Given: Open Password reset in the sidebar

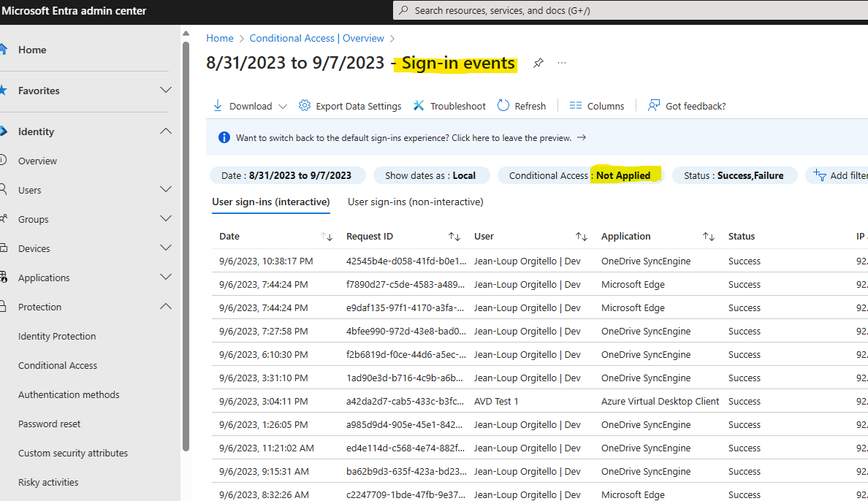Looking at the screenshot, I should point(49,424).
